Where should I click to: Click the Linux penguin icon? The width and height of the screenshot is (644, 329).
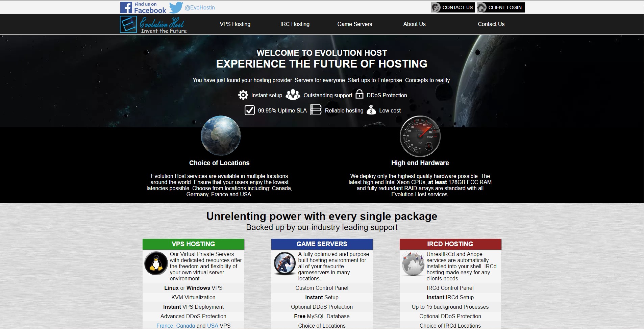point(156,263)
